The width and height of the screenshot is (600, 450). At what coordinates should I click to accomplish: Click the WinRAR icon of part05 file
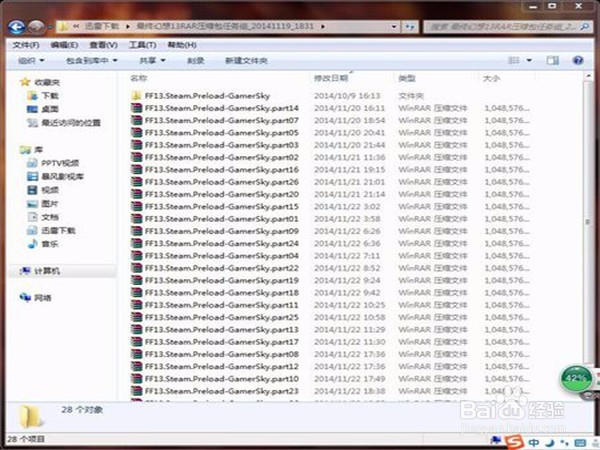click(x=136, y=133)
